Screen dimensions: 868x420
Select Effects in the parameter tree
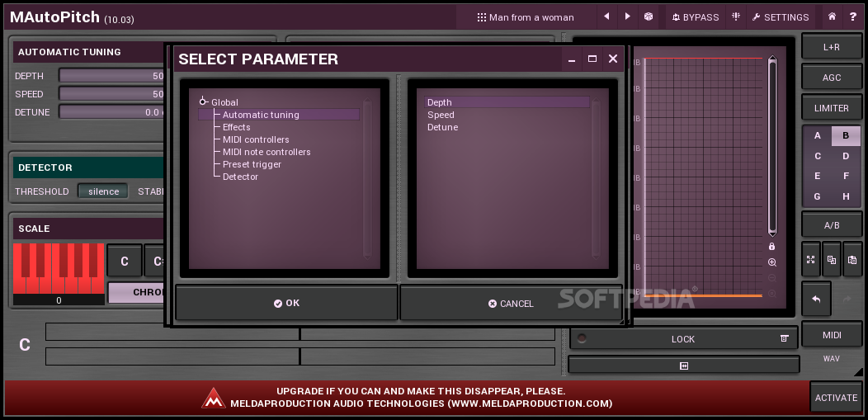click(236, 127)
